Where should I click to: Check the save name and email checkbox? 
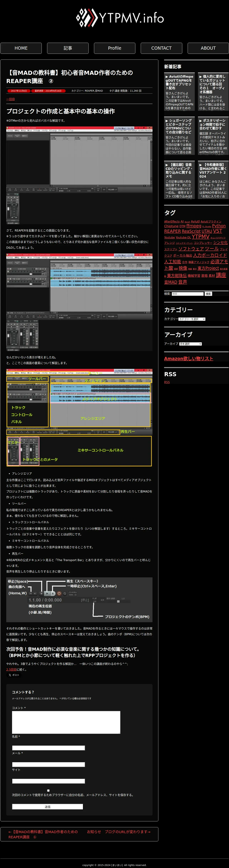click(x=49, y=790)
